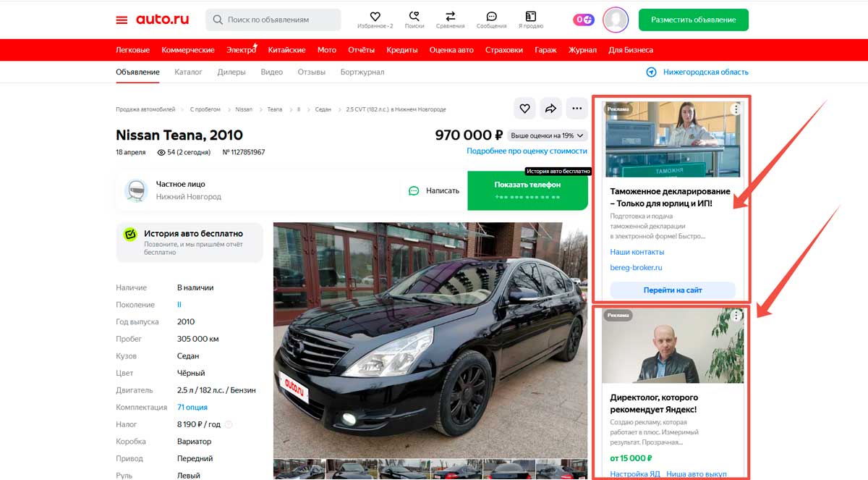Click the Разместить объявление button

click(694, 20)
